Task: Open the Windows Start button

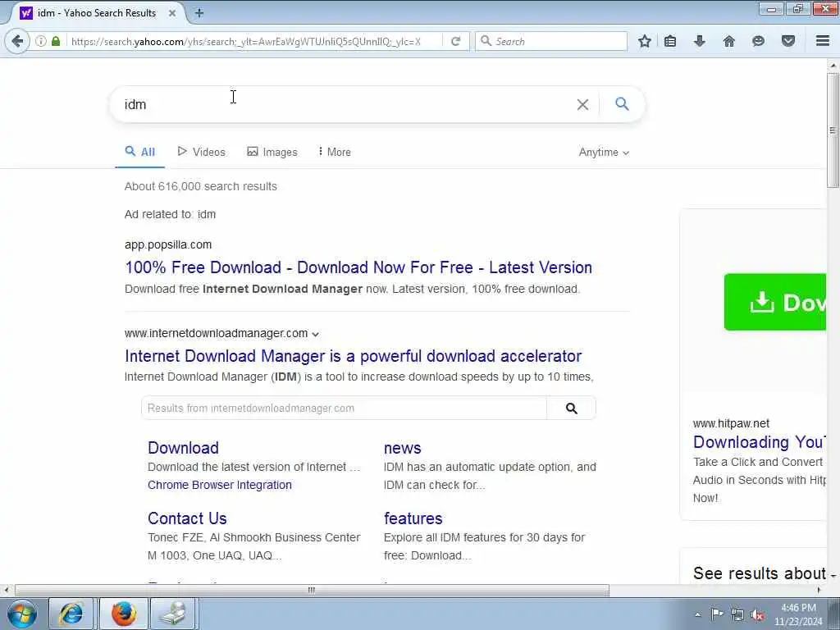Action: [x=22, y=614]
